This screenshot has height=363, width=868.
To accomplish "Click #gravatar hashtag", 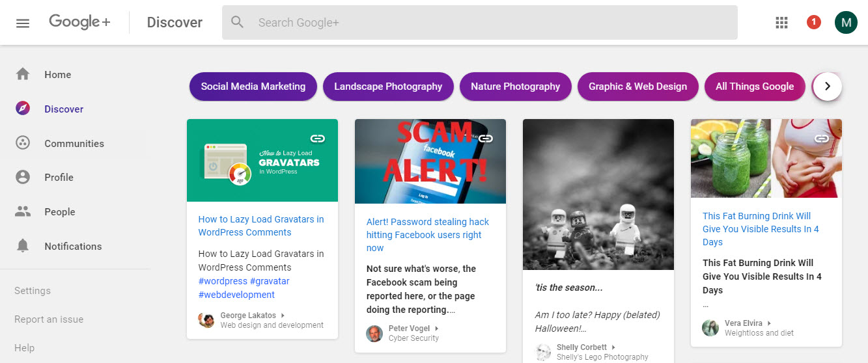I will [x=270, y=281].
